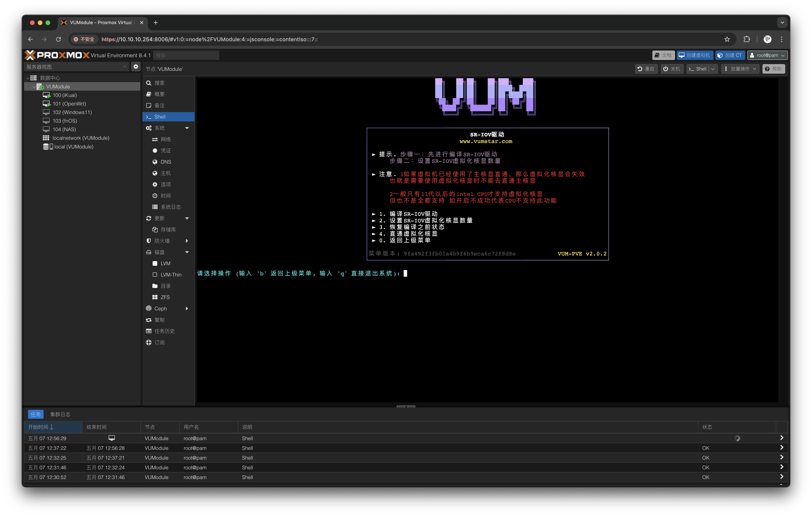
Task: Open the 帮助 (Help) panel
Action: pyautogui.click(x=773, y=69)
